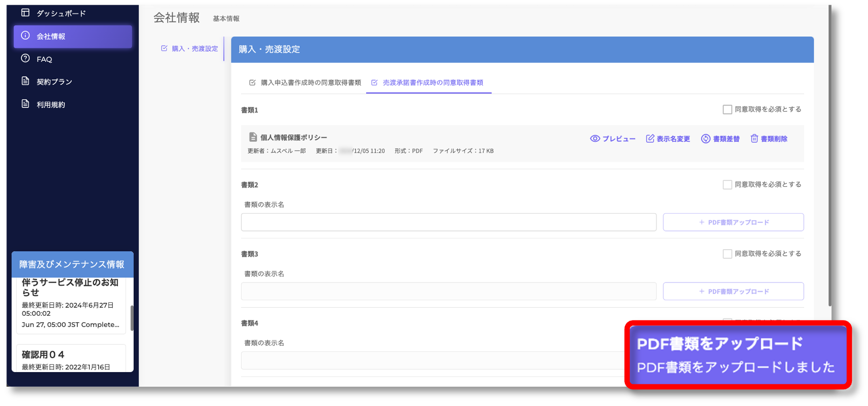Click 書類削除 trash icon
The image size is (868, 406).
click(x=754, y=139)
